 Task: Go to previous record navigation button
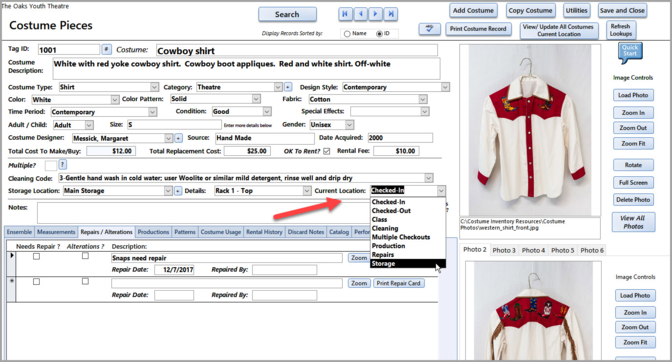pos(360,14)
